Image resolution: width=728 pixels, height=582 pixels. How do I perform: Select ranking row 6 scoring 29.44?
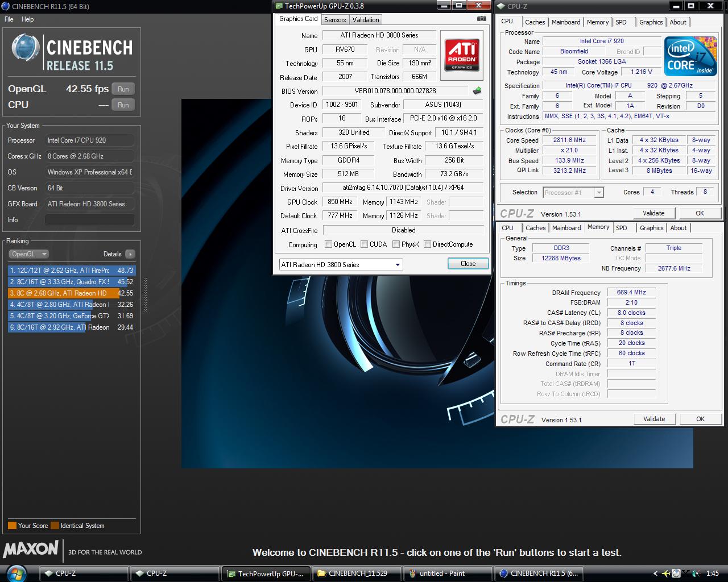coord(72,327)
